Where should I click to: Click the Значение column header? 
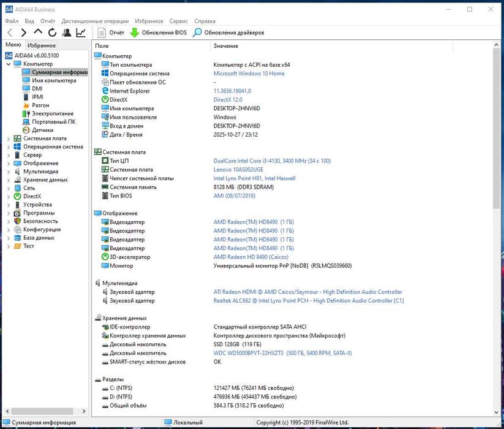tap(332, 46)
